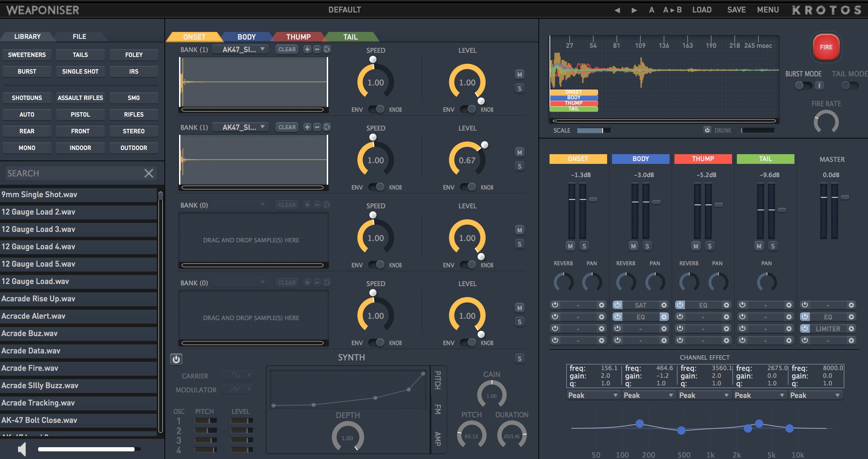
Task: Click the plus icon on first bank row
Action: (x=307, y=49)
